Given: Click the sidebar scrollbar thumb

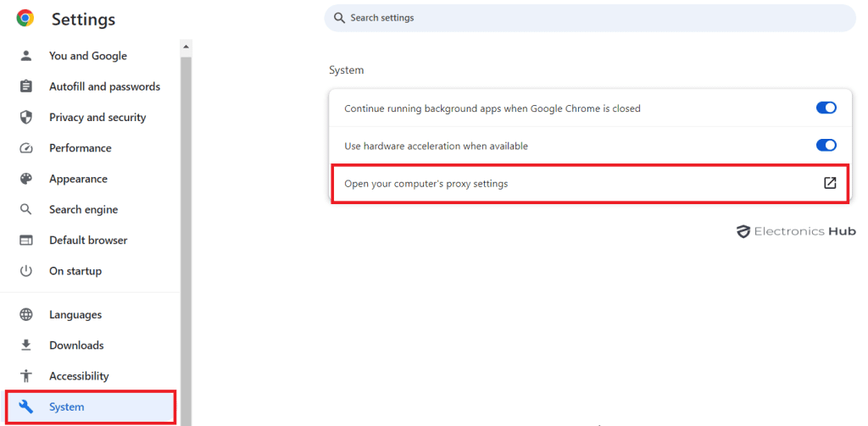Looking at the screenshot, I should [x=186, y=241].
